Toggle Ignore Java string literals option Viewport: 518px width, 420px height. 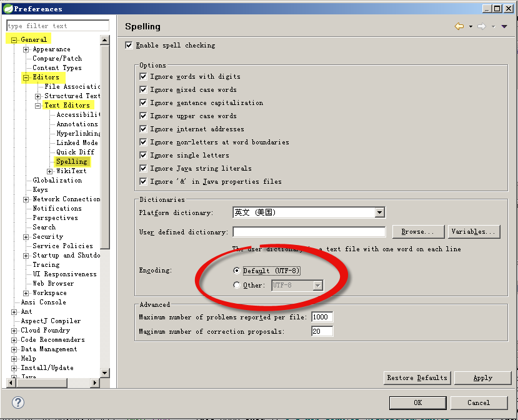(144, 169)
